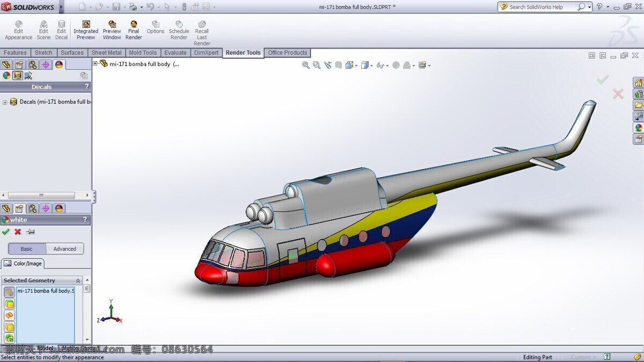Open the Sheet Metal tab
The image size is (644, 362).
[x=106, y=53]
